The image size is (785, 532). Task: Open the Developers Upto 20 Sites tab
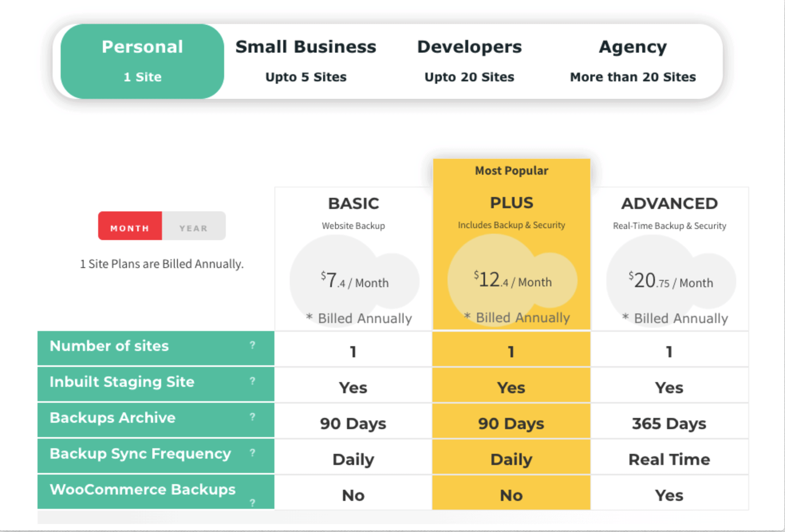pos(469,61)
